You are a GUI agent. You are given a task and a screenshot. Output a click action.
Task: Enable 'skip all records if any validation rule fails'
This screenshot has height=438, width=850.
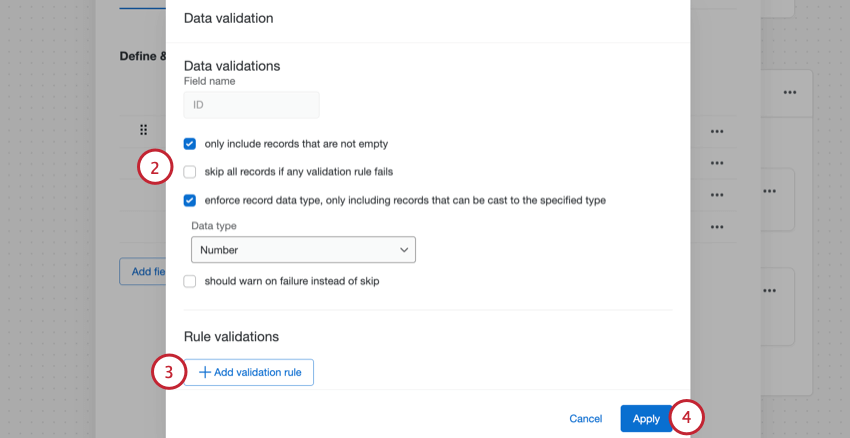tap(190, 171)
